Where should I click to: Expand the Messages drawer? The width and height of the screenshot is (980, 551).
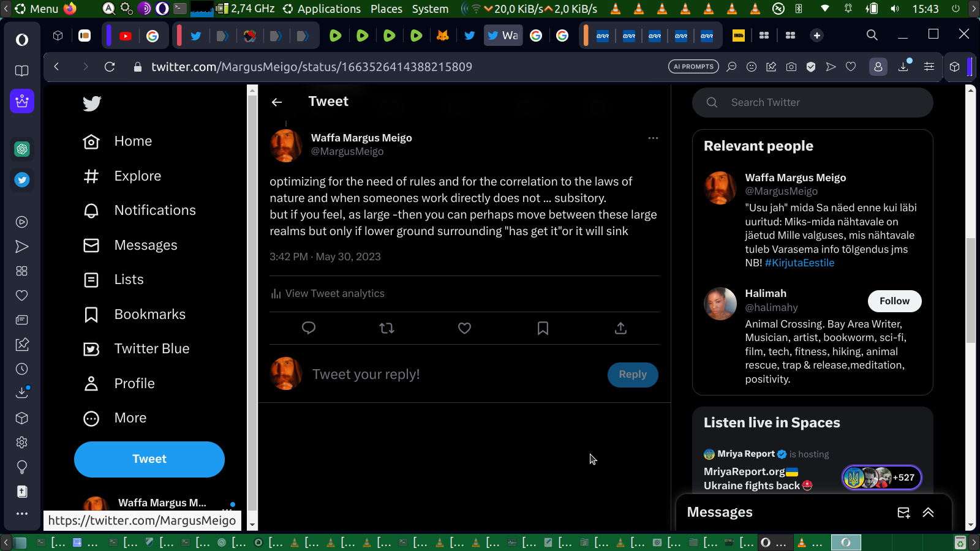tap(929, 512)
